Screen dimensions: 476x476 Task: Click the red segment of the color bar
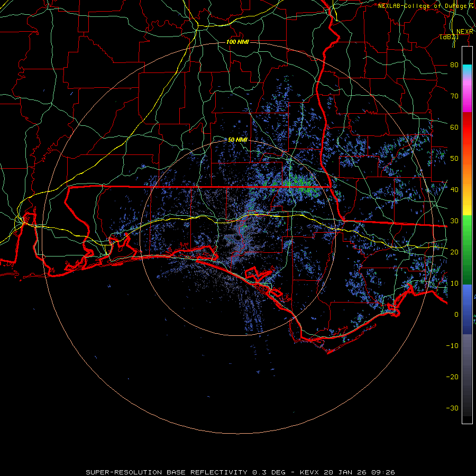[467, 127]
